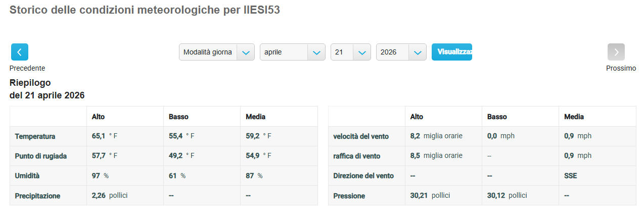Expand the month dropdown showing aprile
Viewport: 644px width, 220px height.
[292, 52]
